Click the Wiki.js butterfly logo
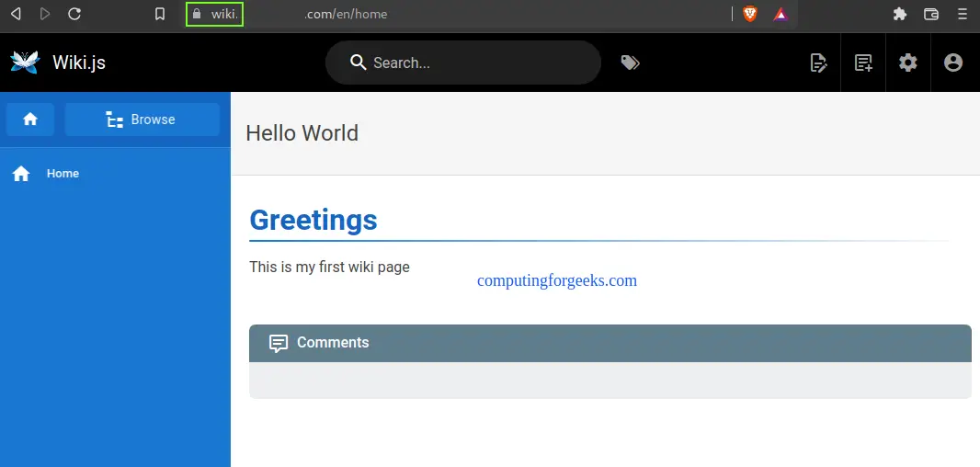The width and height of the screenshot is (980, 467). 25,62
